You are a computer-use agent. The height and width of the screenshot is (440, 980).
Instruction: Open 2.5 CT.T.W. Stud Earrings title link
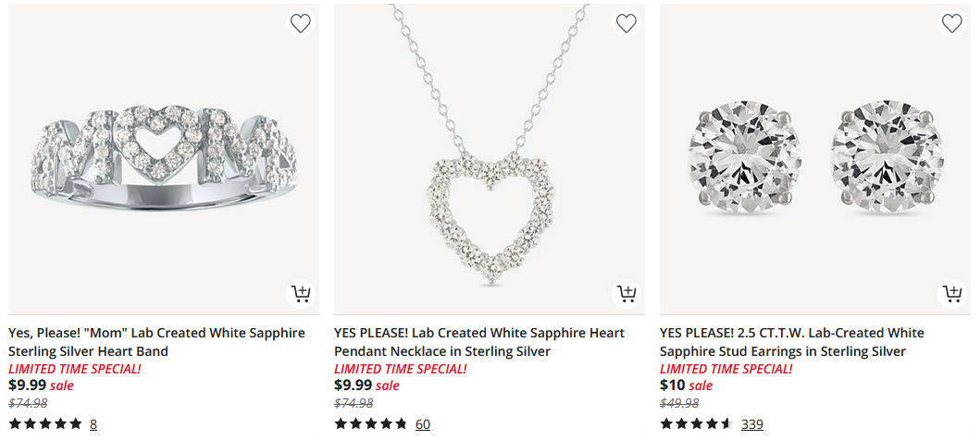pyautogui.click(x=791, y=342)
